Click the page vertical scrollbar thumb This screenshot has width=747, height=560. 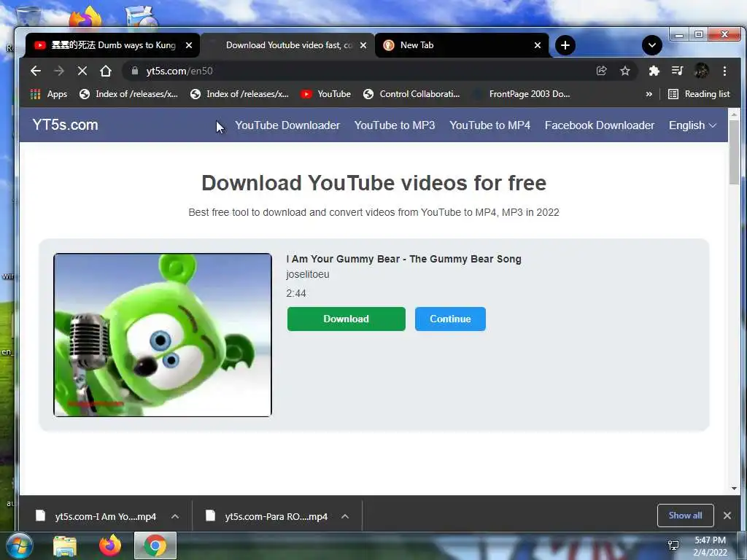click(x=734, y=152)
